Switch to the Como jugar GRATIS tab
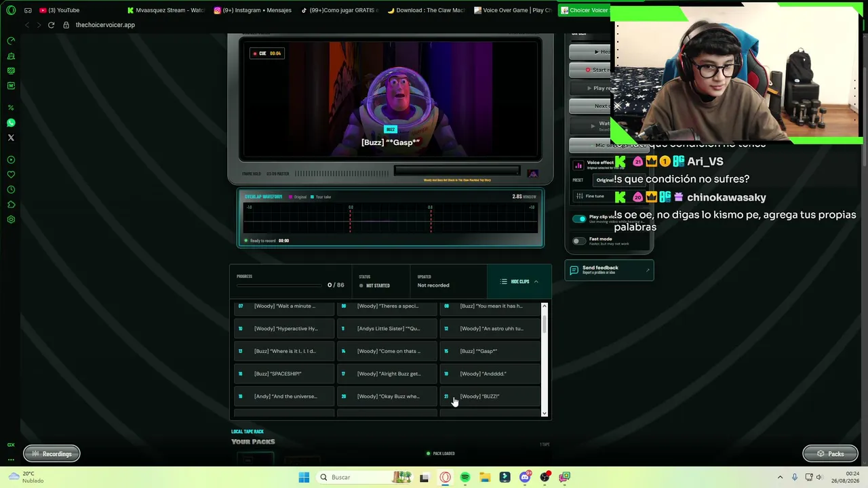Screen dimensions: 868x488 [x=339, y=10]
